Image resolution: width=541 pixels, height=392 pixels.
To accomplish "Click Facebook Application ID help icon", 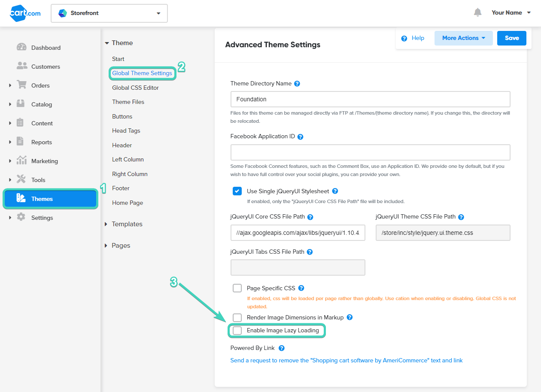I will (301, 137).
